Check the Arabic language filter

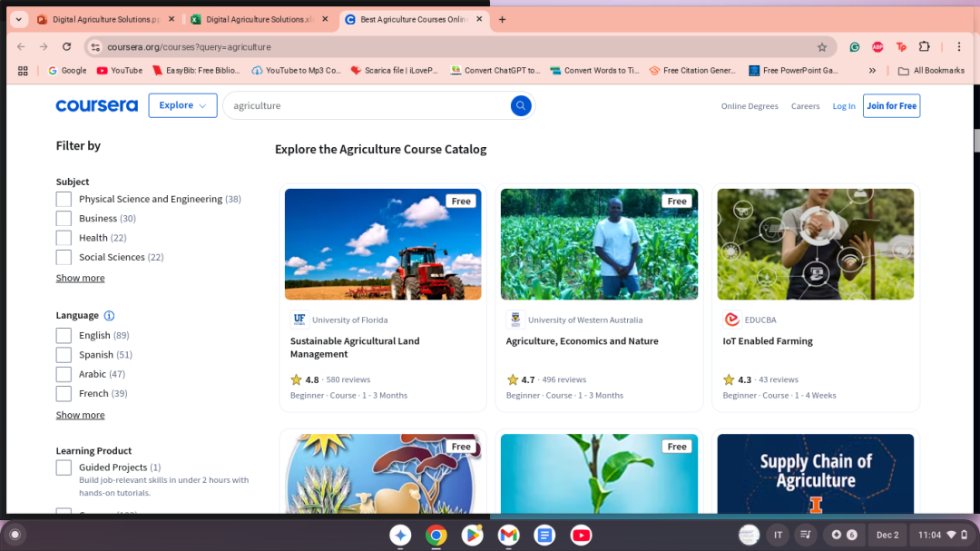coord(64,374)
